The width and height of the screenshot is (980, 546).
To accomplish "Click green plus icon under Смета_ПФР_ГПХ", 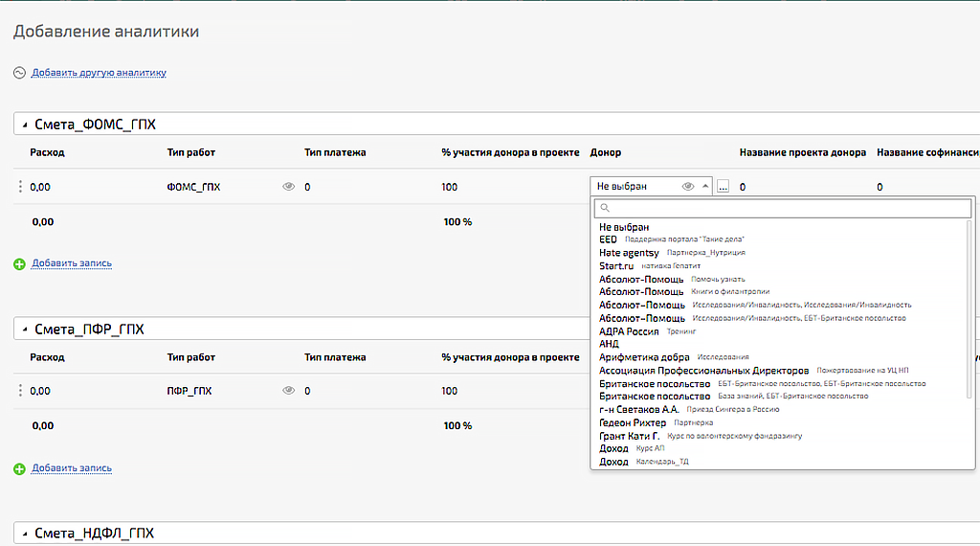I will coord(19,468).
